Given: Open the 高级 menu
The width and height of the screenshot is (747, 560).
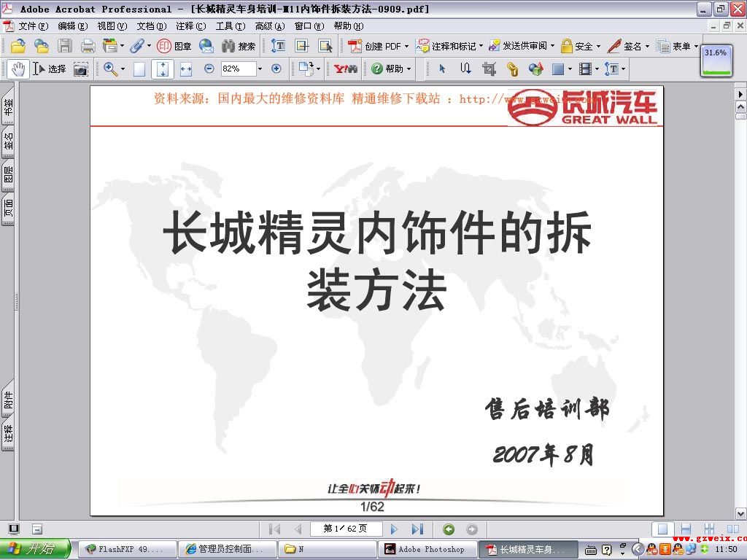Looking at the screenshot, I should tap(270, 26).
